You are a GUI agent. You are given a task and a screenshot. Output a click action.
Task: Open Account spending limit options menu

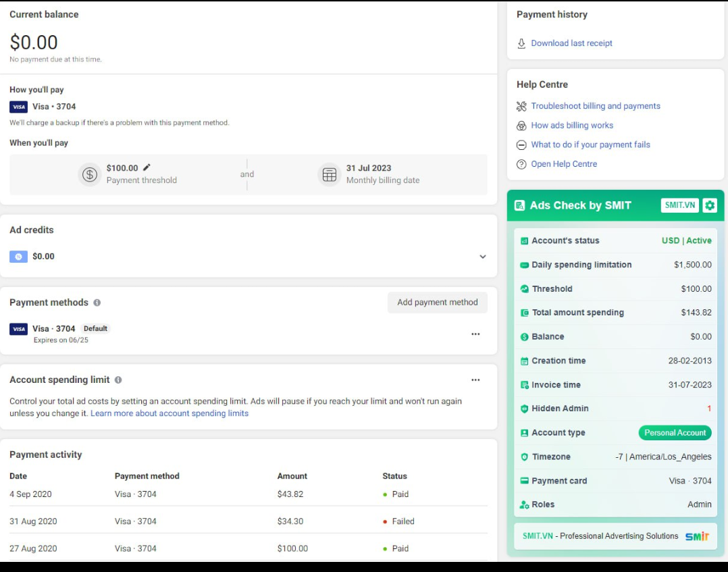(x=475, y=380)
